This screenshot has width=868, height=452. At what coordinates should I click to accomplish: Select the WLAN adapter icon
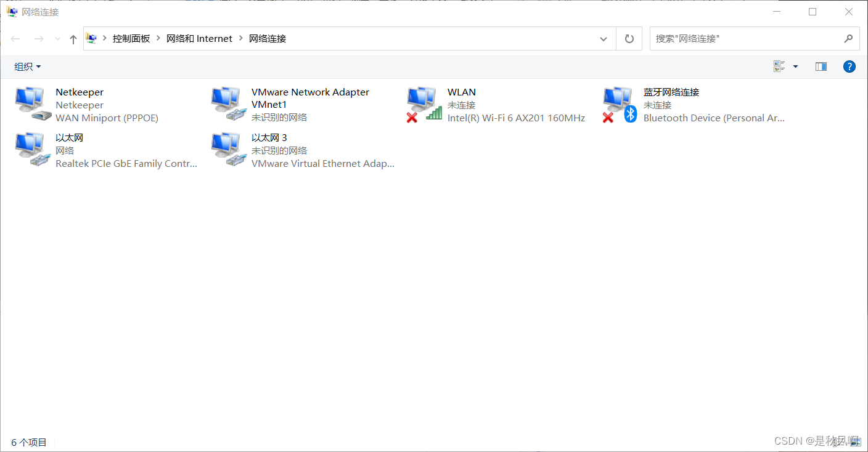click(x=425, y=105)
